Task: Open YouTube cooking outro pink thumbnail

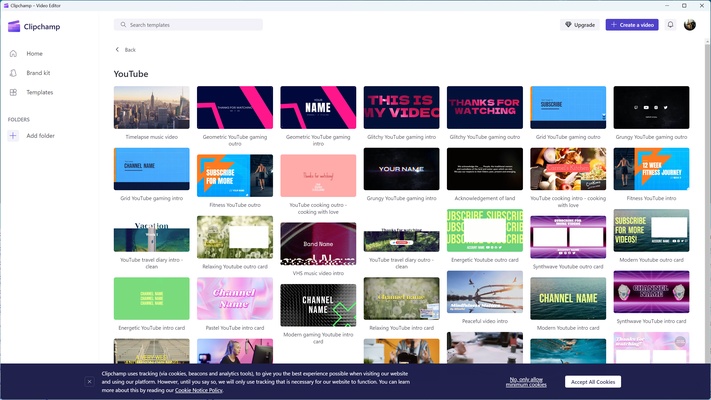Action: click(x=318, y=176)
